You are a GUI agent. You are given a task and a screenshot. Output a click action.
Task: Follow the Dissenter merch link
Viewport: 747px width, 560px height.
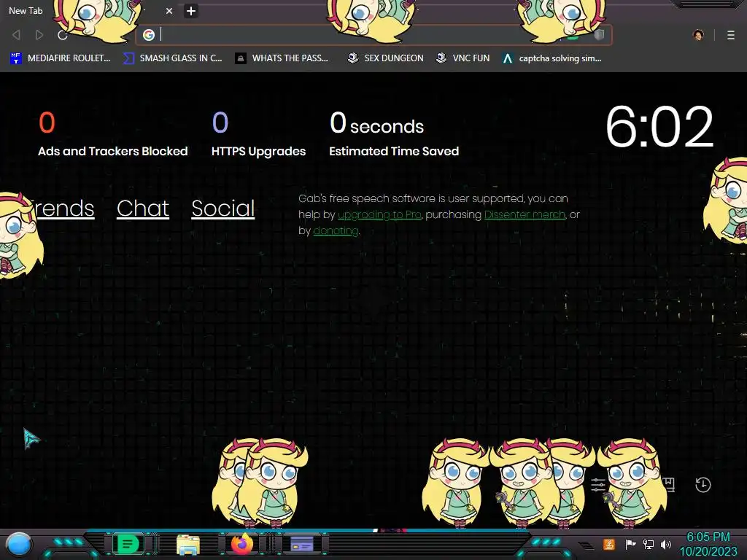[x=525, y=215]
